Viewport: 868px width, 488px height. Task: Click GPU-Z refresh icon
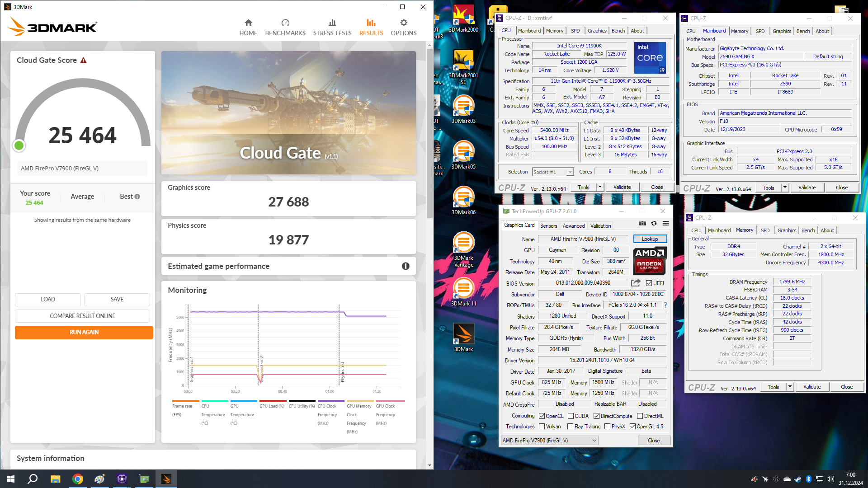[654, 223]
